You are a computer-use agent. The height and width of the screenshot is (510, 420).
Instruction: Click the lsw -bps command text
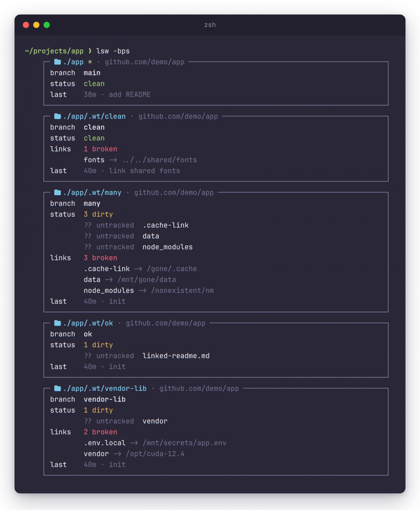point(113,51)
